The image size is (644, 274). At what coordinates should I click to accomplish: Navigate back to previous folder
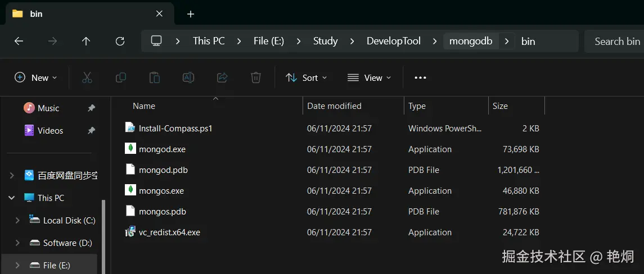19,41
